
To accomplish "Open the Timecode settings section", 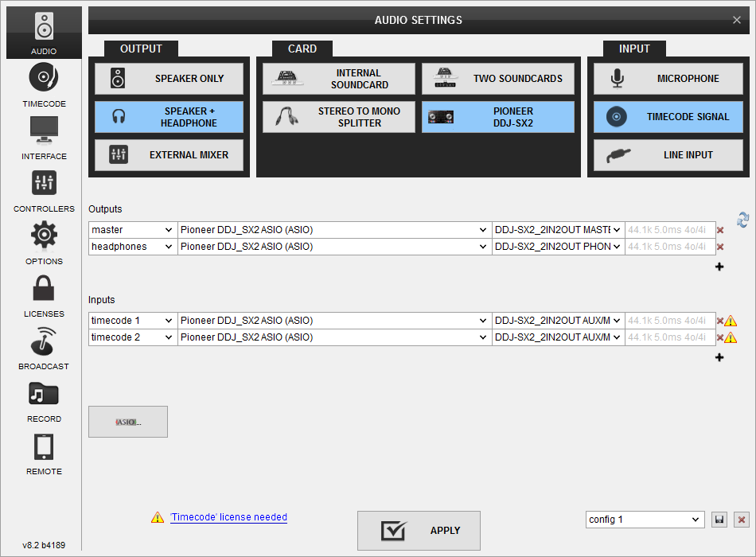I will point(44,85).
